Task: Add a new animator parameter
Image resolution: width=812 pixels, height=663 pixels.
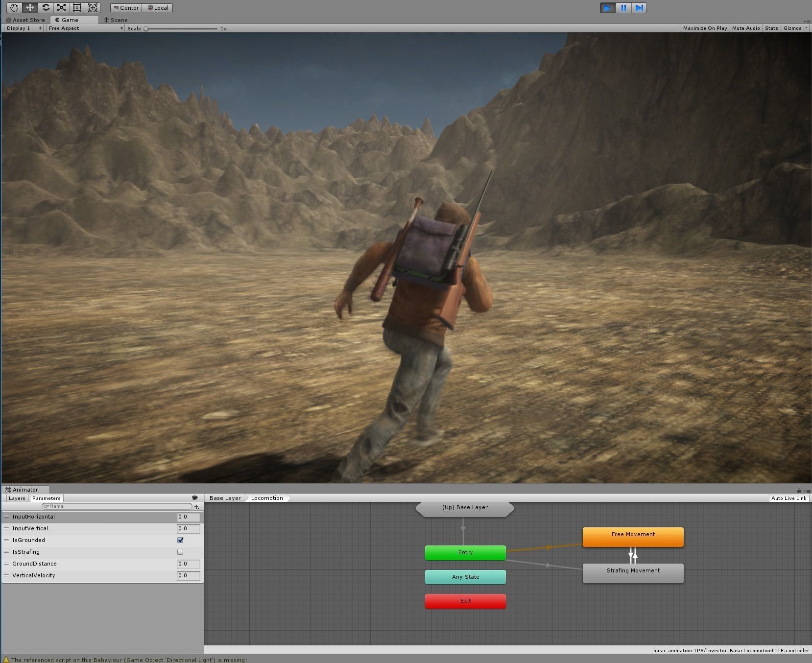Action: 197,507
